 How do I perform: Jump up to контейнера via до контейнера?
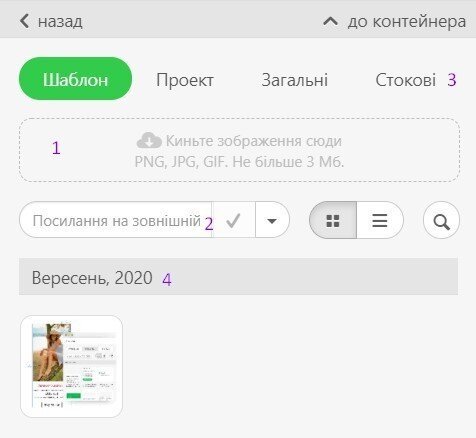[x=394, y=22]
